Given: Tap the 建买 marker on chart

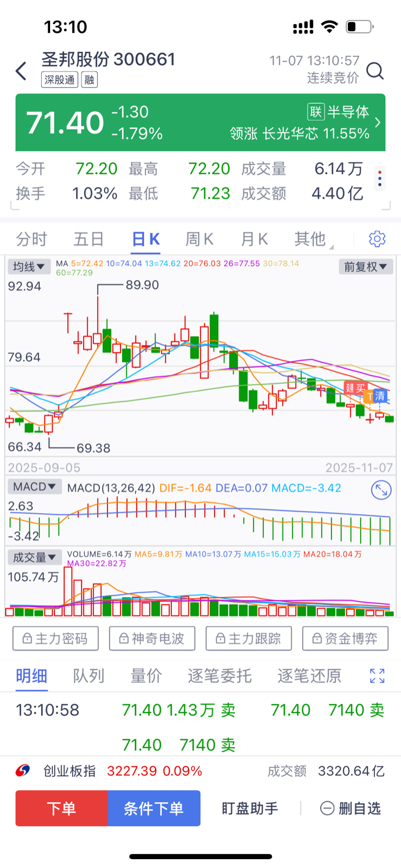Looking at the screenshot, I should (355, 388).
